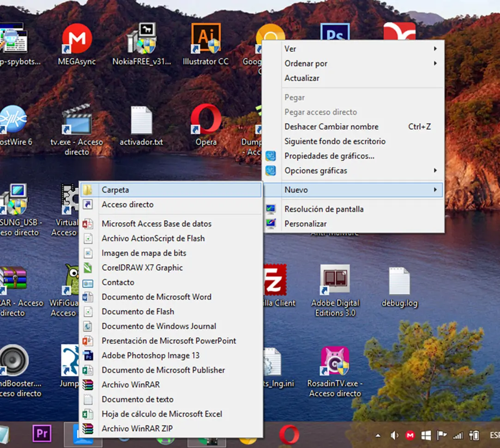The width and height of the screenshot is (500, 448).
Task: Expand the Opciones gráficas submenu arrow
Action: [435, 171]
